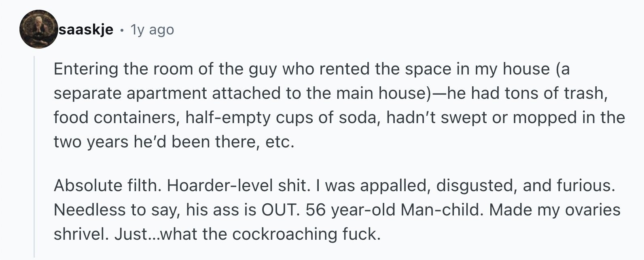Screen dimensions: 644x260
Task: Click the words "two years" in the comment
Action: pyautogui.click(x=91, y=142)
